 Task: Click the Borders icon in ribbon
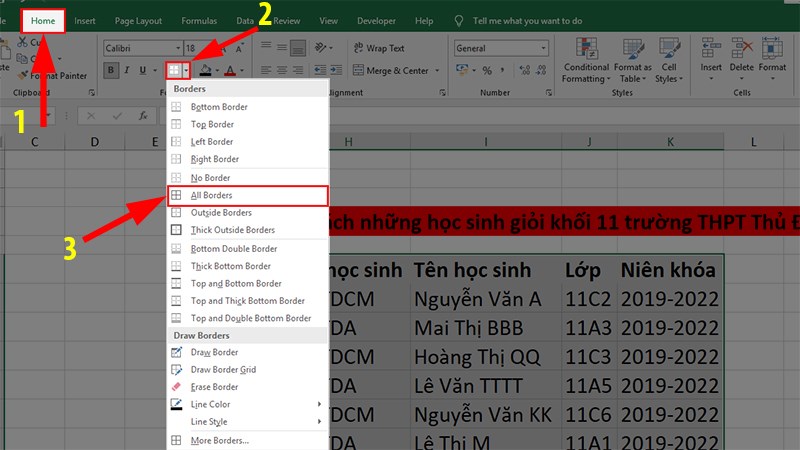174,70
